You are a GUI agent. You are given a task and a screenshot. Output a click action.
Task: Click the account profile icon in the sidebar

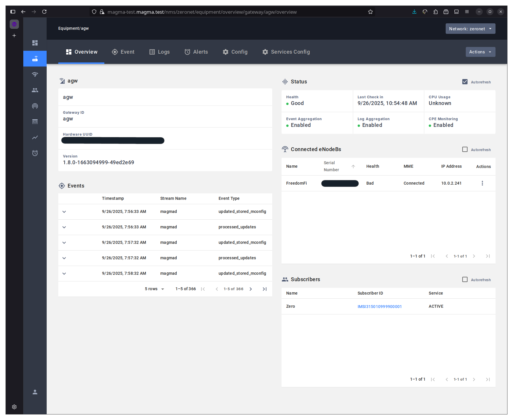pos(35,392)
